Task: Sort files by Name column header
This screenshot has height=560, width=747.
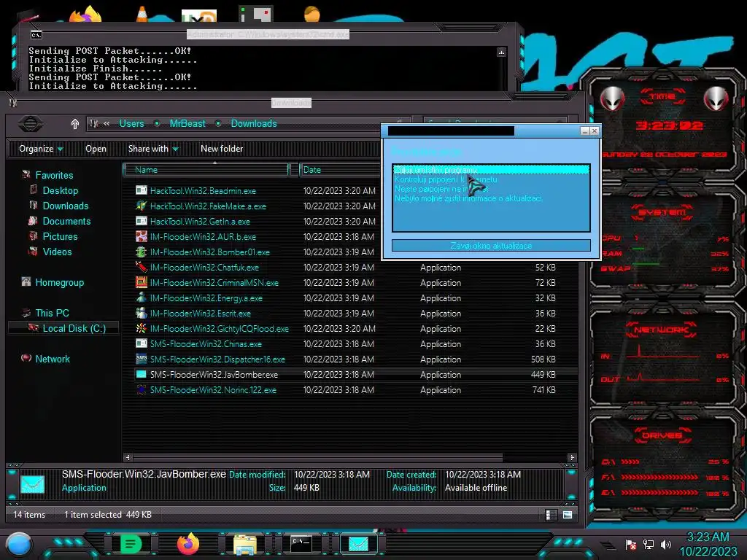Action: point(206,169)
